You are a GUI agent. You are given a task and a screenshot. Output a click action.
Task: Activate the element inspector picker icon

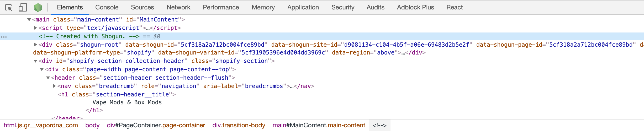point(9,8)
